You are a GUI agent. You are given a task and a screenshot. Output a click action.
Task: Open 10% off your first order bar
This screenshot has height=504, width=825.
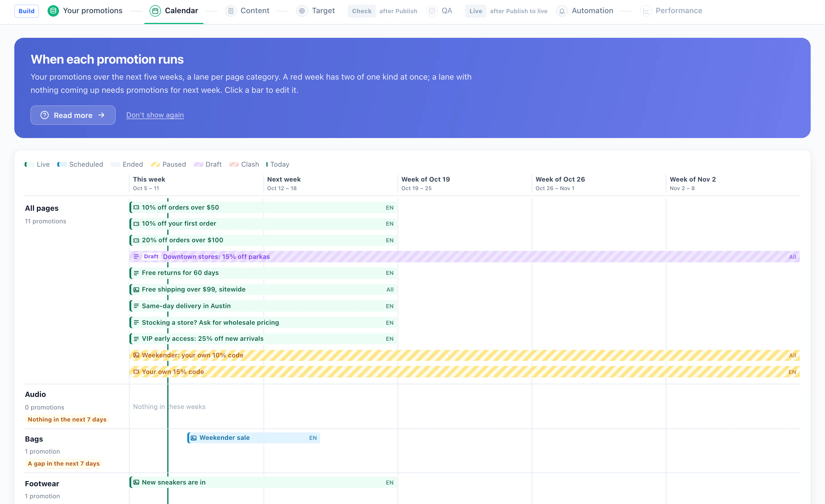click(x=263, y=224)
